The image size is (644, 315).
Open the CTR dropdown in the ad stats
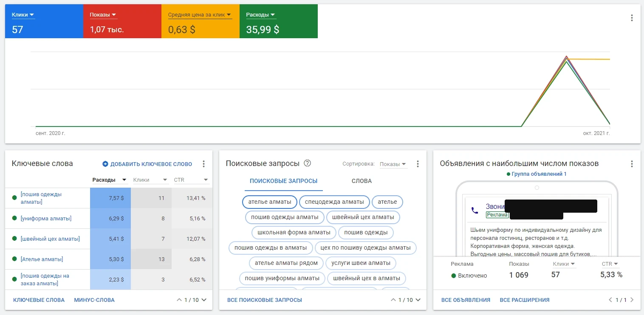point(610,264)
